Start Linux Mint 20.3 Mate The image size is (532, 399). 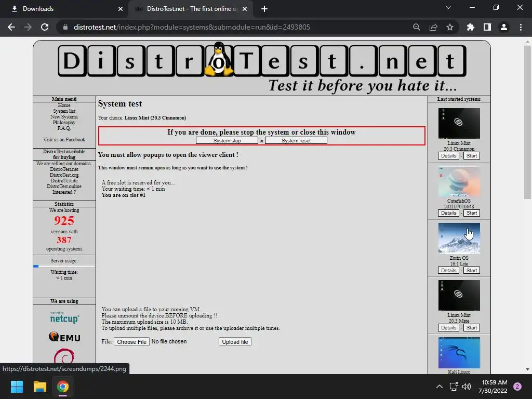pos(472,328)
